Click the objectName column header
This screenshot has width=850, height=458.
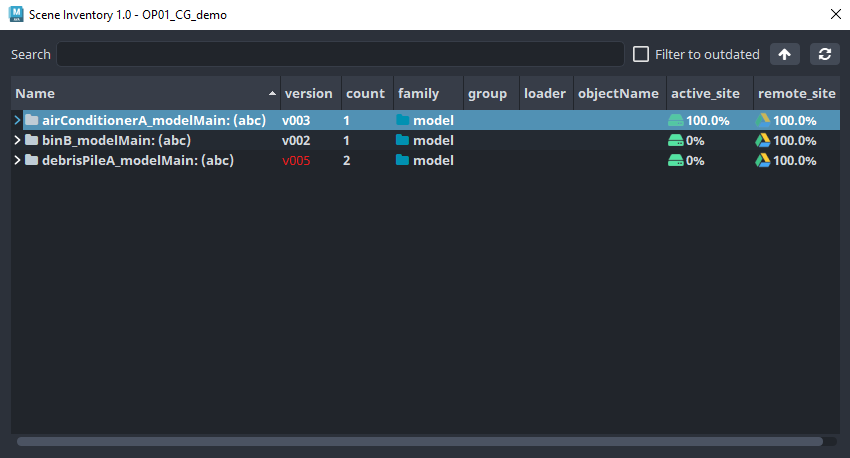[620, 93]
